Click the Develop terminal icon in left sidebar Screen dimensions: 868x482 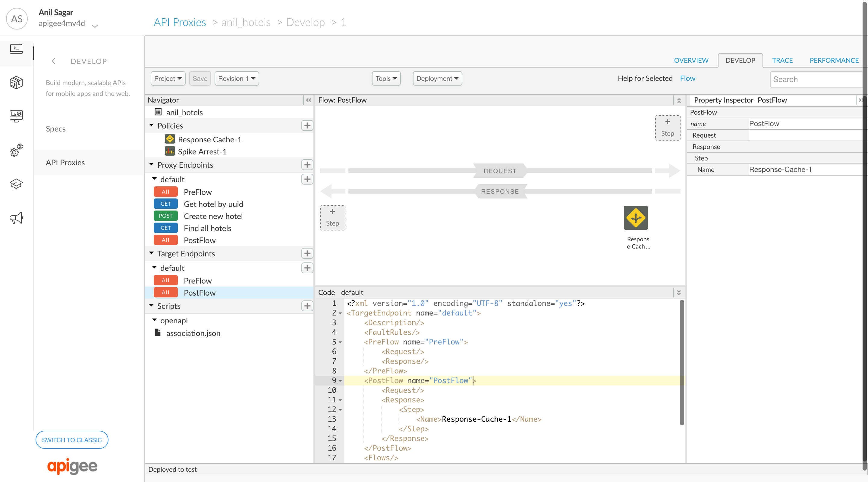(16, 49)
